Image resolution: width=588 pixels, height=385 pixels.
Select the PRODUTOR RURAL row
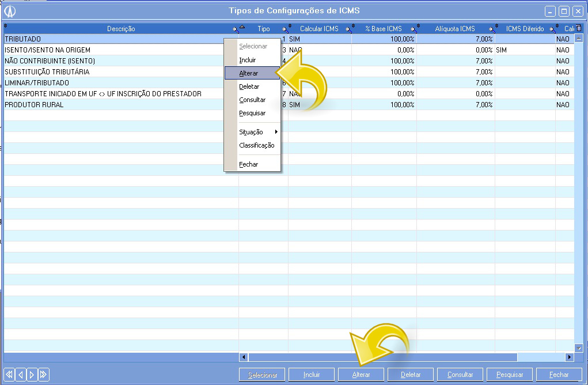[x=115, y=105]
